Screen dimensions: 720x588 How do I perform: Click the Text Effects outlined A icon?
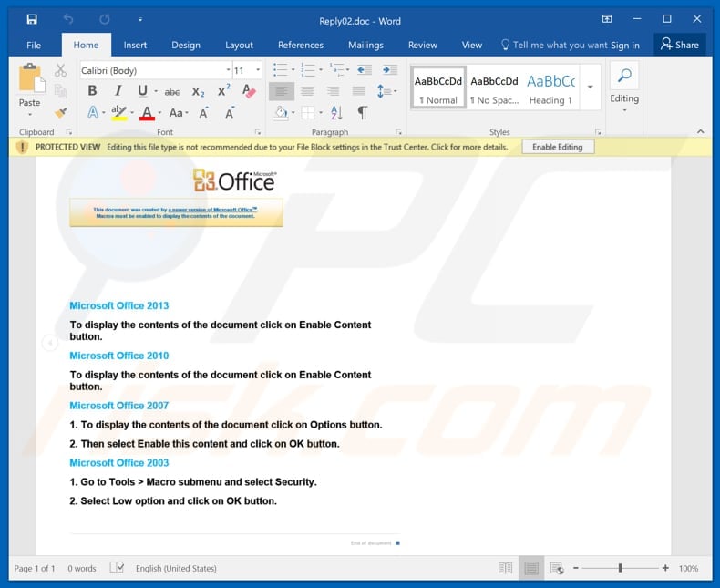pyautogui.click(x=93, y=112)
